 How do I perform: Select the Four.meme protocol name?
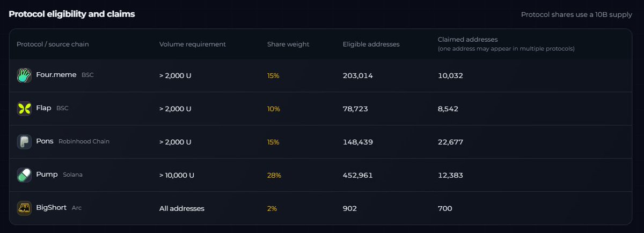tap(56, 75)
